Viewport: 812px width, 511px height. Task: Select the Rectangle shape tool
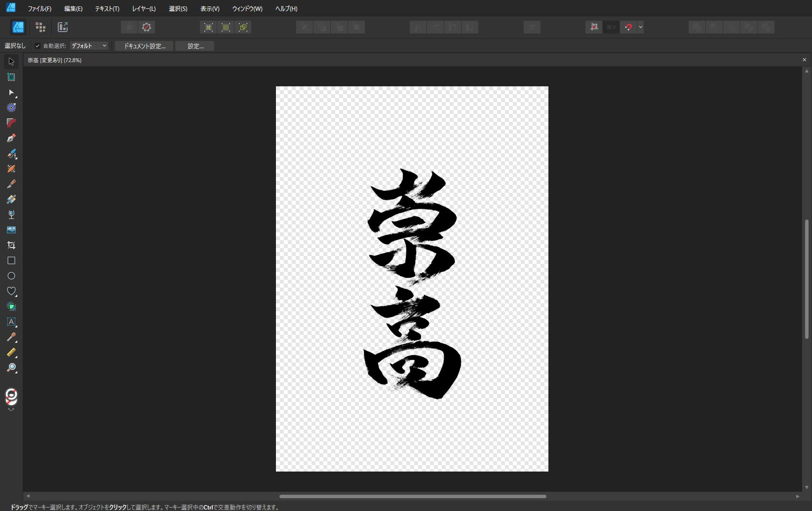pyautogui.click(x=11, y=260)
